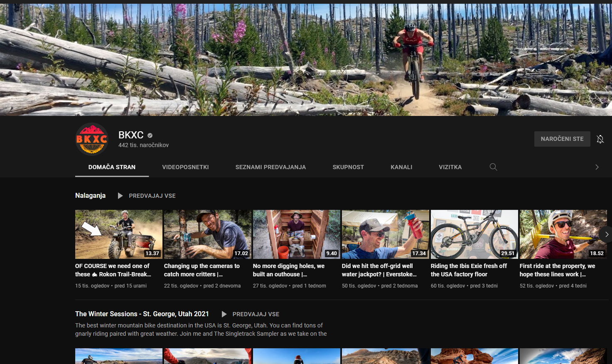Viewport: 612px width, 364px height.
Task: Open the Rokon Trail-Breaker video thumbnail
Action: (x=119, y=234)
